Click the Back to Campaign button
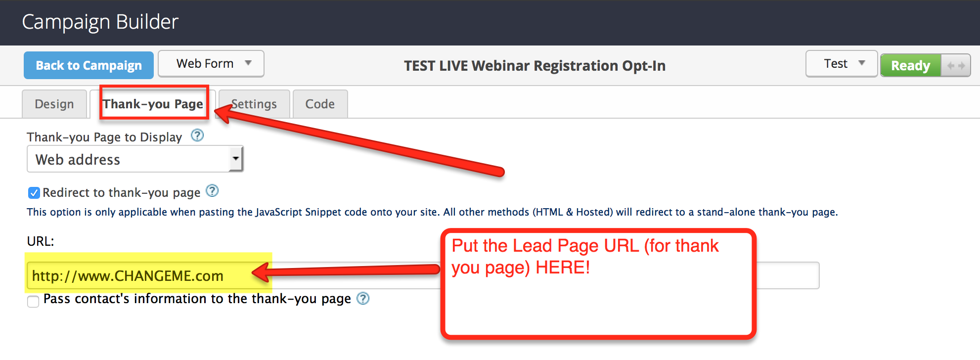The width and height of the screenshot is (980, 360). tap(89, 65)
